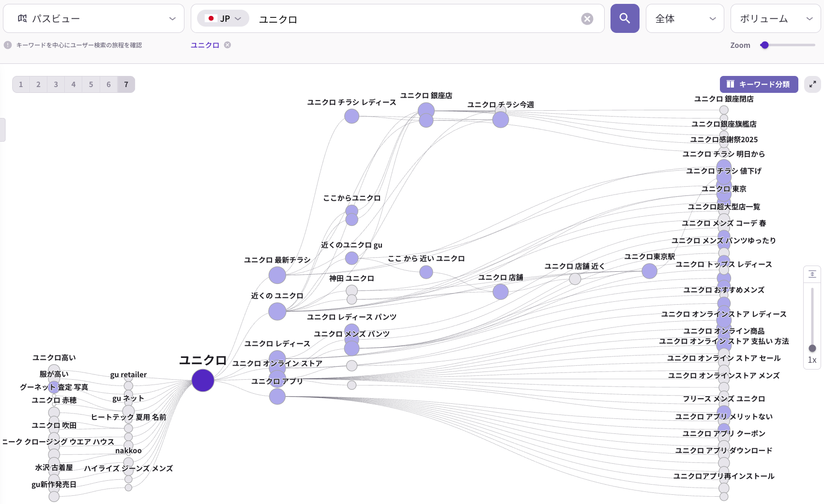Open the JP country selector

pos(223,18)
